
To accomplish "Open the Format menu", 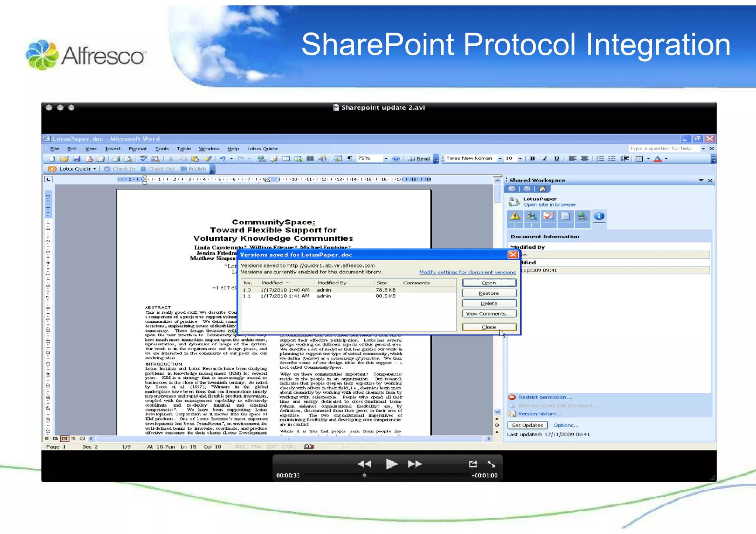I will 137,149.
